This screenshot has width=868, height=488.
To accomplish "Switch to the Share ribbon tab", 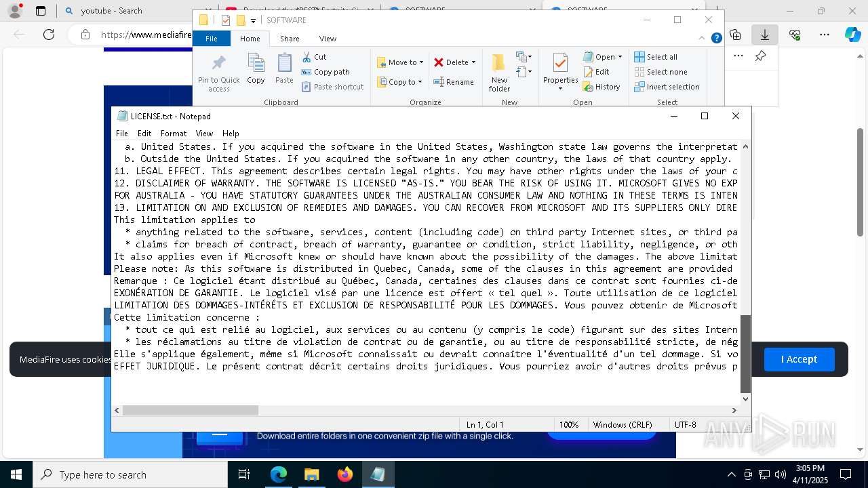I will pos(290,39).
